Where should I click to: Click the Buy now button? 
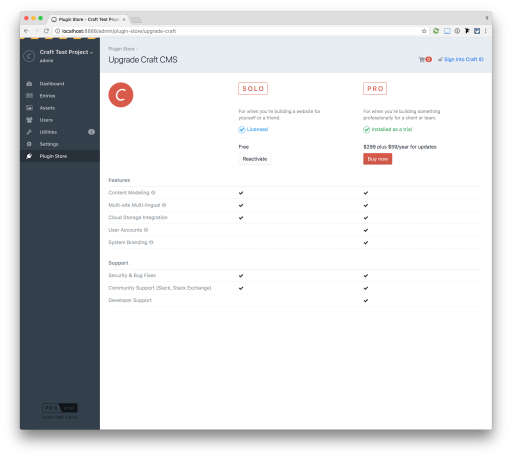(378, 159)
